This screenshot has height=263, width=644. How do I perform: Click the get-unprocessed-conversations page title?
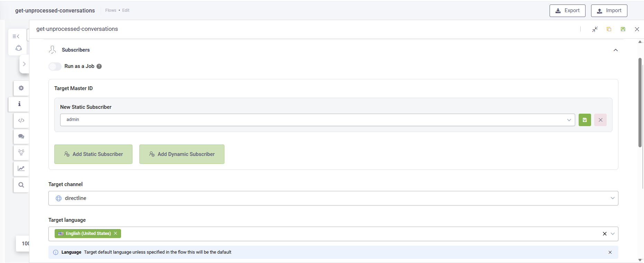click(x=55, y=10)
